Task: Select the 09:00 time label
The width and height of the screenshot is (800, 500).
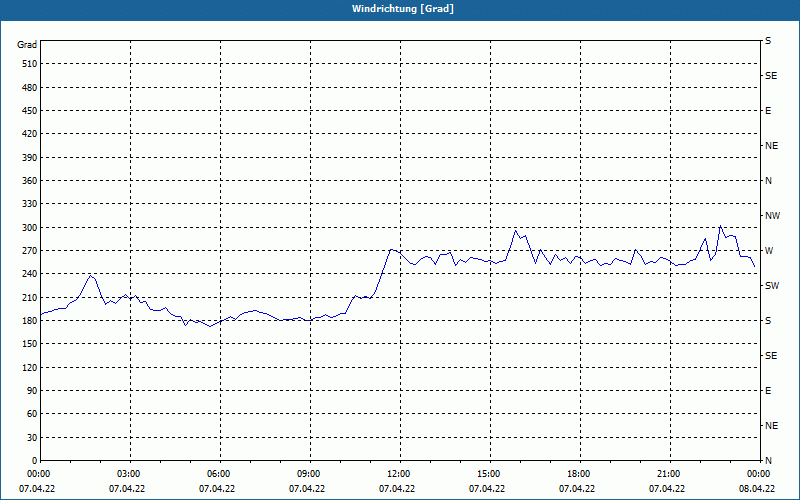Action: click(x=310, y=474)
